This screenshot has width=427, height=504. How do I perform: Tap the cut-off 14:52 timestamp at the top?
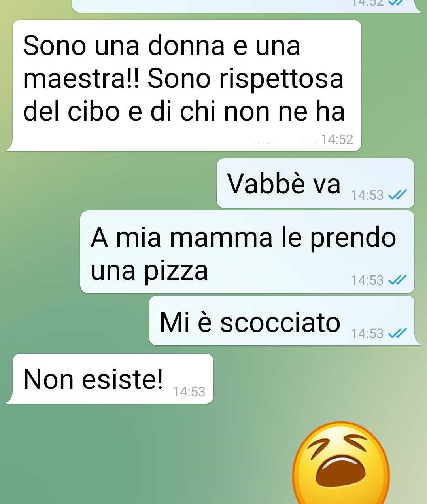pos(367,2)
